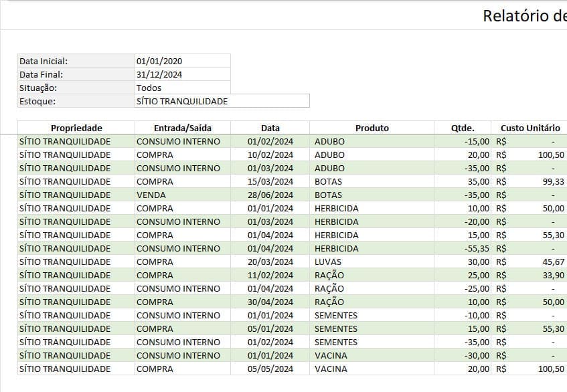
Task: Select the quantity cell 25,00
Action: (463, 275)
